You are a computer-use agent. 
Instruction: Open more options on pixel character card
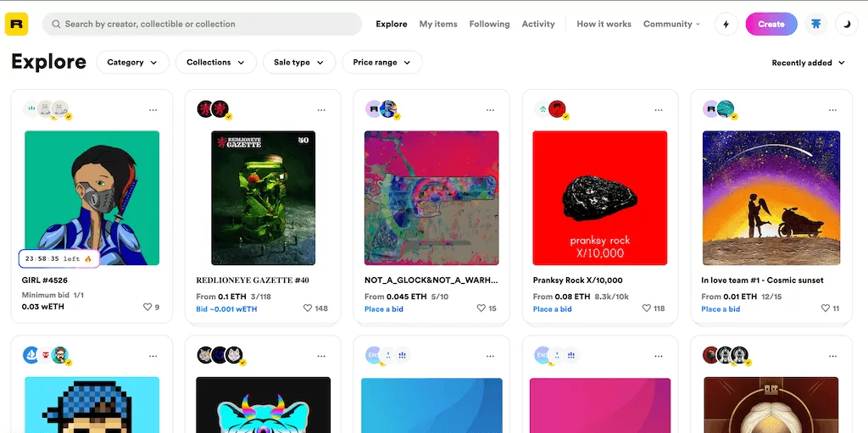pyautogui.click(x=153, y=356)
